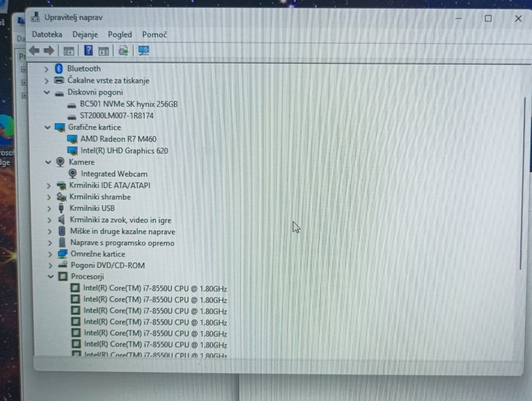Expand the Omrežne kartice node
The width and height of the screenshot is (532, 401).
50,255
